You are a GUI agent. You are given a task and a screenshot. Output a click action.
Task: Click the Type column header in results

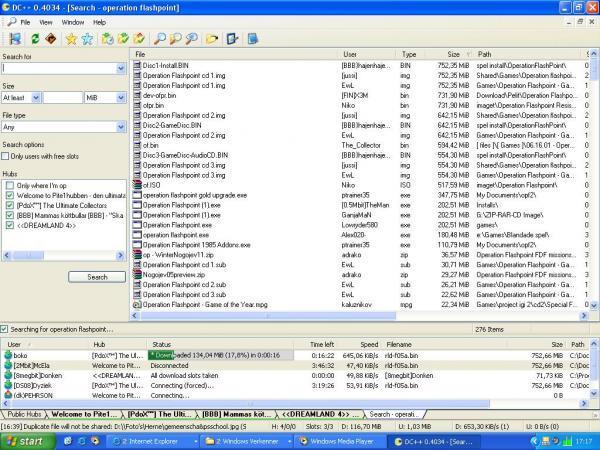(410, 54)
